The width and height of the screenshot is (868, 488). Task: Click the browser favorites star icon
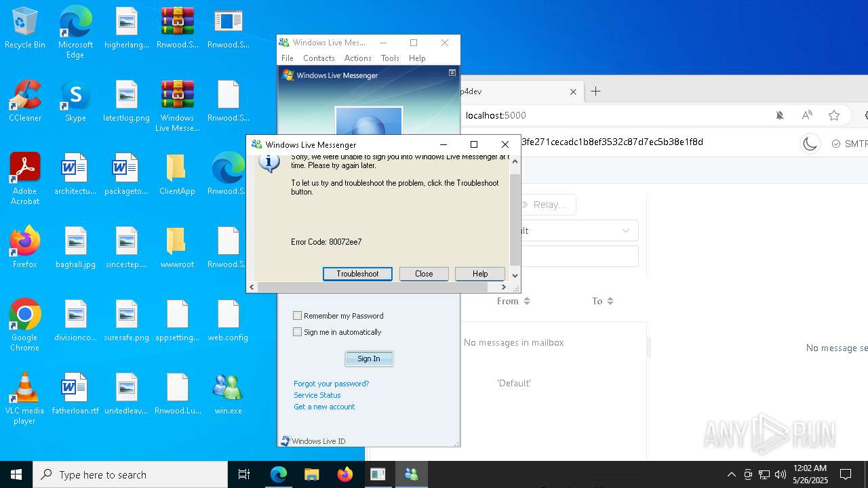click(834, 115)
